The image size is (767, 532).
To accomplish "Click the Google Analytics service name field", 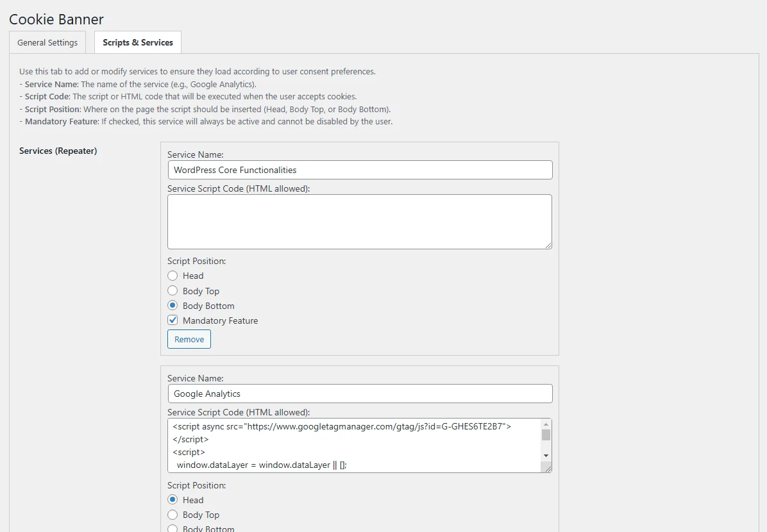I will coord(359,394).
